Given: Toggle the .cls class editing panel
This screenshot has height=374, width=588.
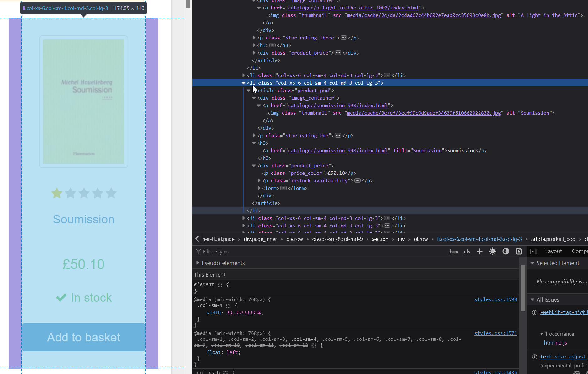Looking at the screenshot, I should click(x=466, y=251).
